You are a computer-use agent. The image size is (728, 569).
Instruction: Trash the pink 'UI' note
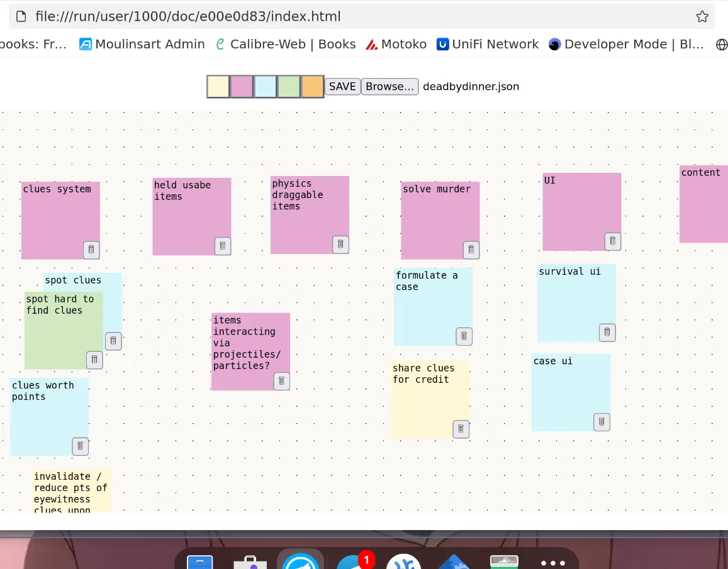click(613, 241)
